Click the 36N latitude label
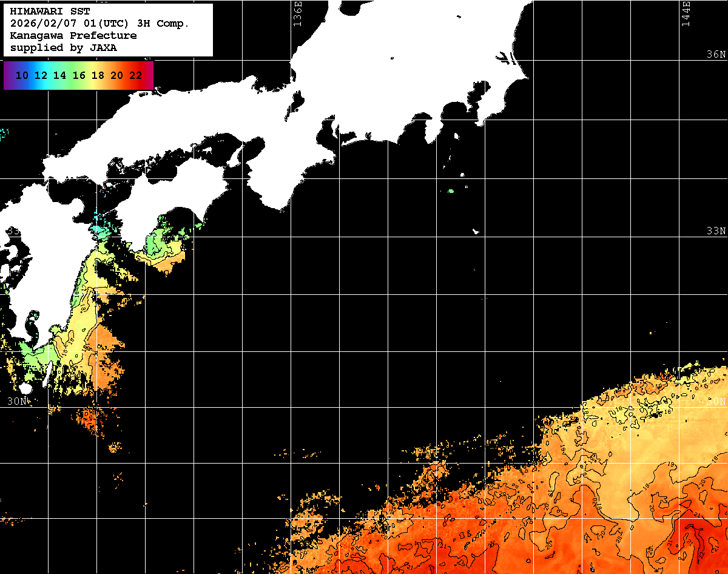The width and height of the screenshot is (728, 574). point(716,55)
